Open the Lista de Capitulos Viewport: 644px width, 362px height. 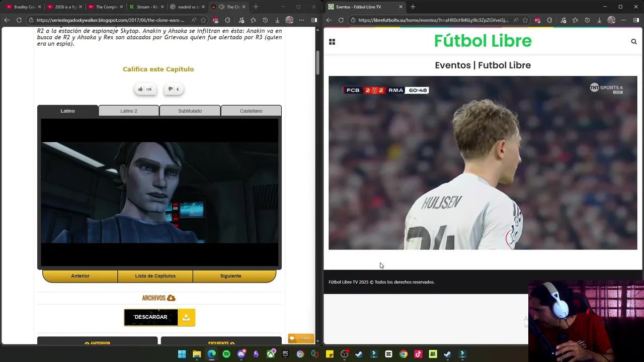point(155,276)
